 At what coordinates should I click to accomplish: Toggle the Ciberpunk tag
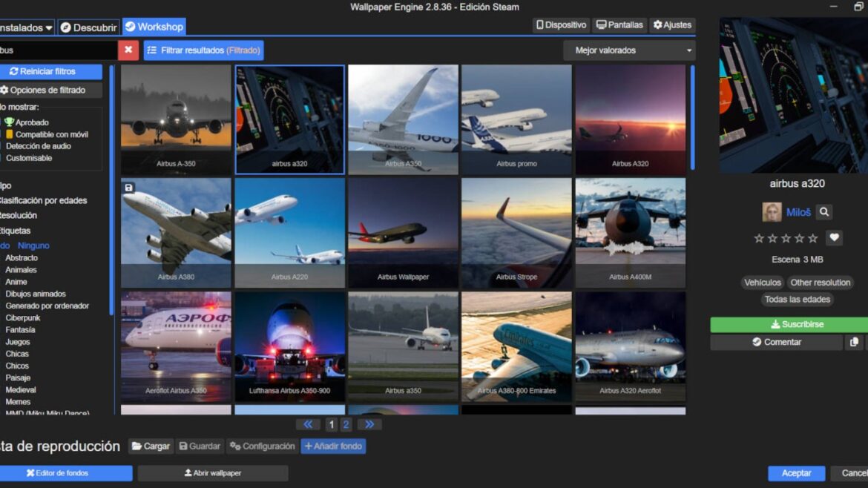click(x=23, y=318)
